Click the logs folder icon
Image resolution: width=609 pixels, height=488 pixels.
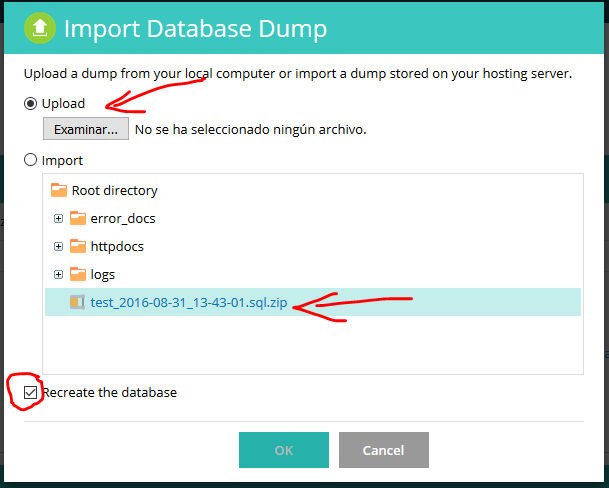(78, 274)
